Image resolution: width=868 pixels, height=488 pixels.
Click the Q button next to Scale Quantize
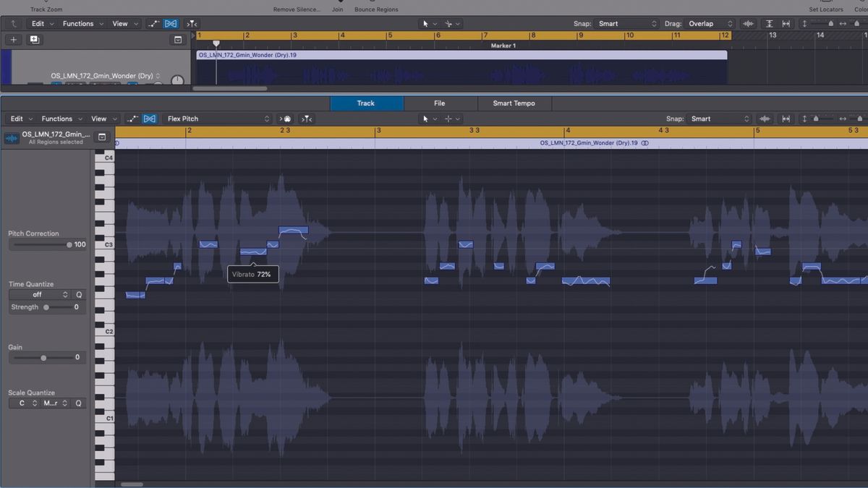tap(79, 403)
